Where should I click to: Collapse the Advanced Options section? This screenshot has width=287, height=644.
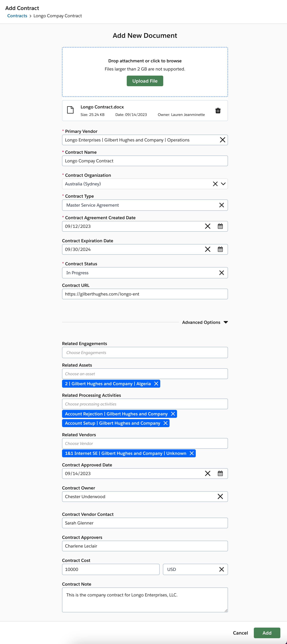[x=225, y=322]
